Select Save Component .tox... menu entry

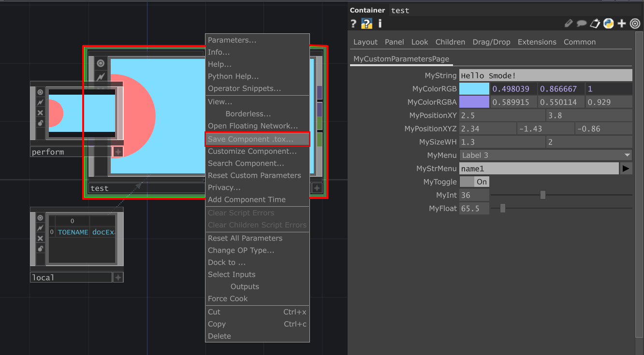257,139
